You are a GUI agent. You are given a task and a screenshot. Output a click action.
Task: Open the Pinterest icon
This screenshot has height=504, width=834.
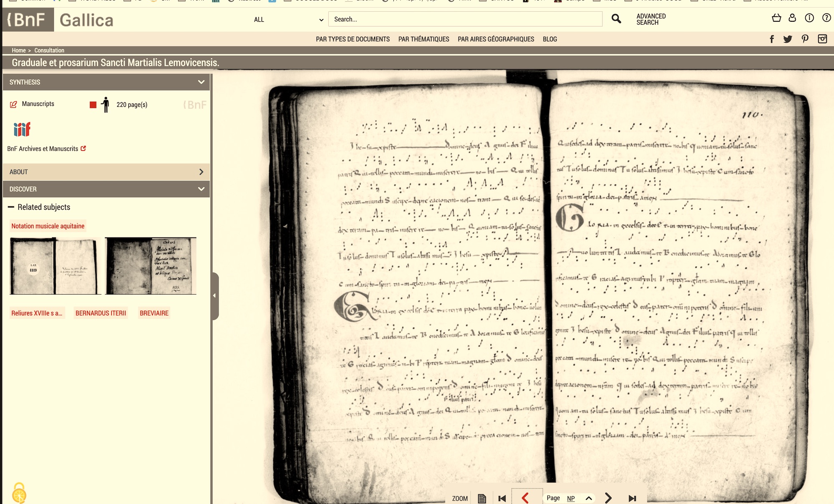(x=805, y=39)
